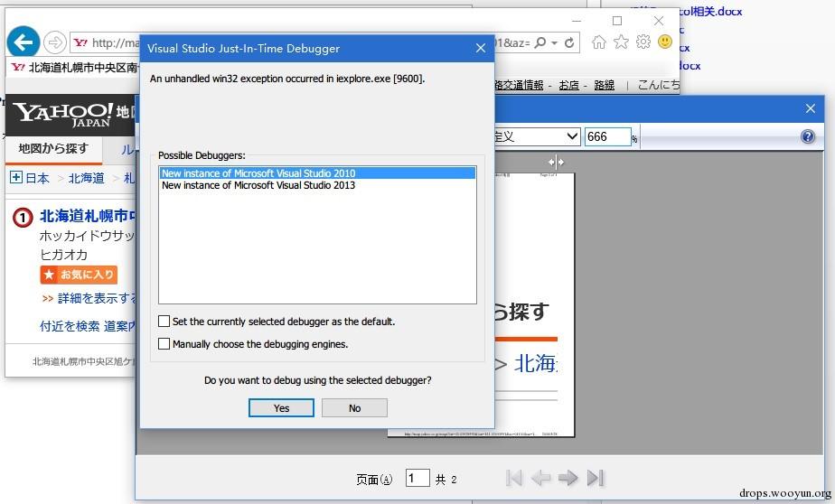Viewport: 835px width, 504px height.
Task: Click the zoom percentage field showing 666
Action: pyautogui.click(x=607, y=136)
